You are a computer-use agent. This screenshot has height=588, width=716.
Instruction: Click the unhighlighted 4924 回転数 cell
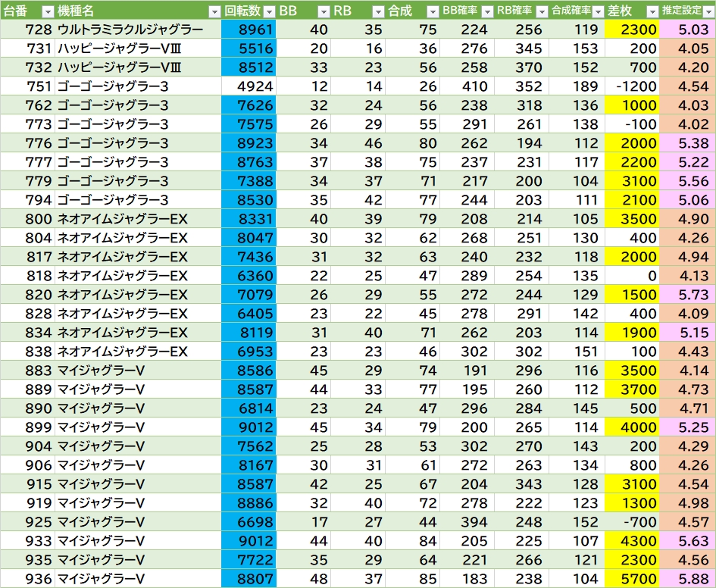(x=249, y=86)
